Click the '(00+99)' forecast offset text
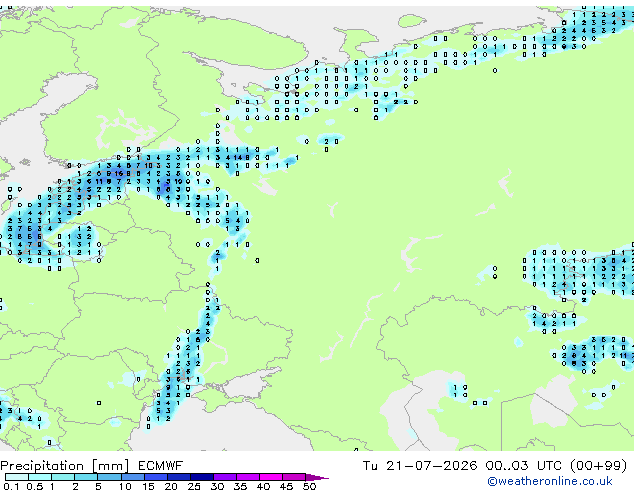This screenshot has width=634, height=490. (x=599, y=465)
